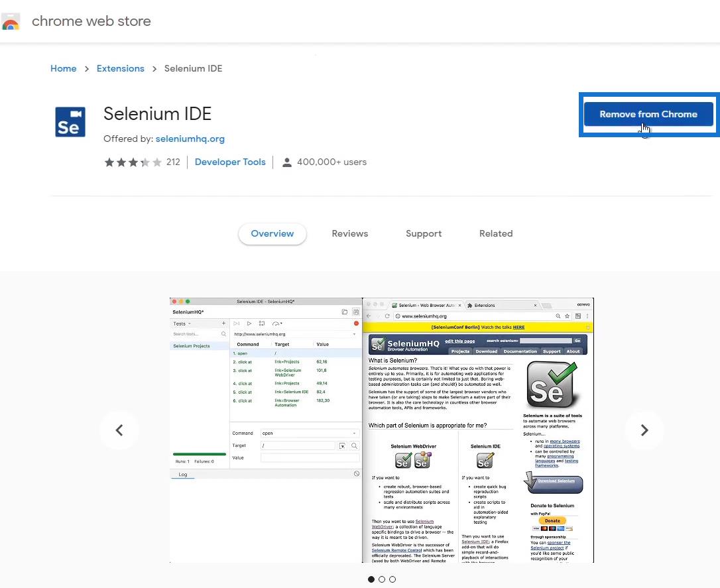This screenshot has width=720, height=588.
Task: Click the Selenium IDE heading text
Action: click(158, 114)
